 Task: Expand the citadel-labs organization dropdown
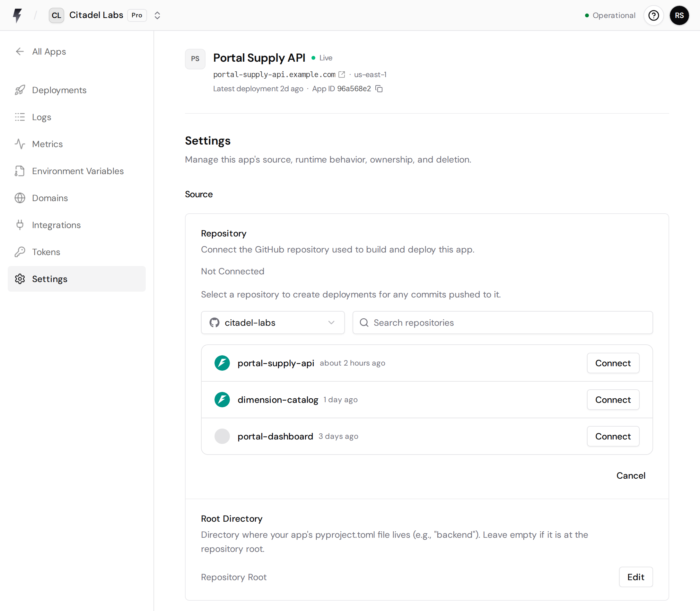tap(273, 322)
